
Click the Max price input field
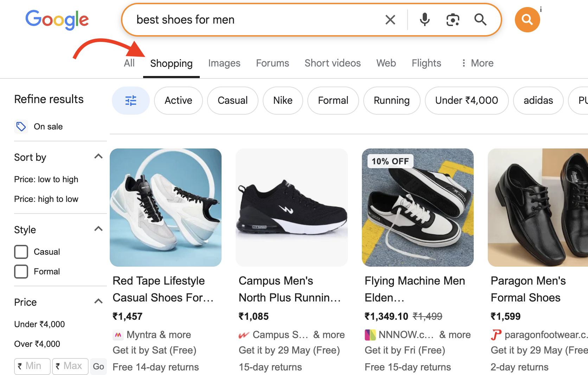[x=70, y=366]
